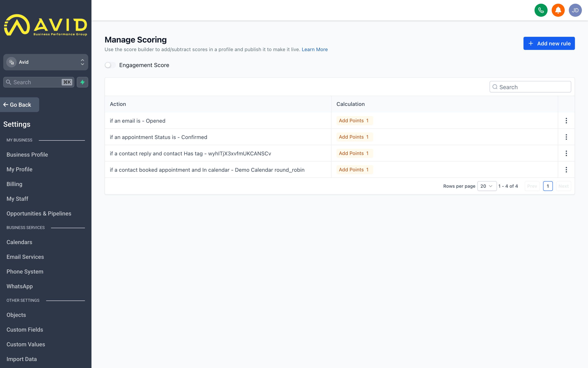The image size is (588, 368).
Task: Open the JD user avatar menu
Action: point(575,10)
